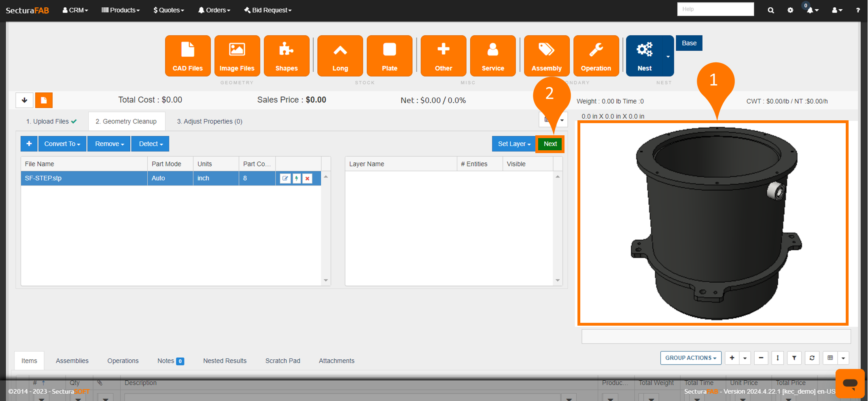
Task: Click the Operation wrench icon
Action: tap(596, 56)
